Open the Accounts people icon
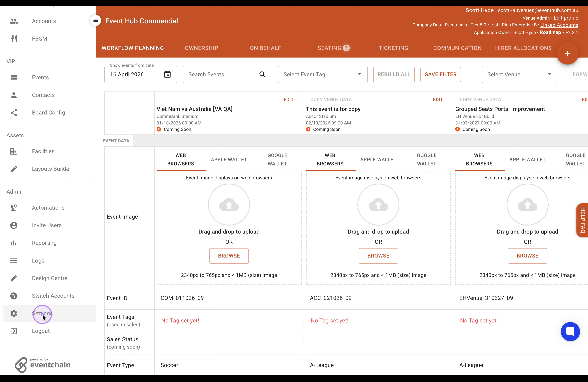The height and width of the screenshot is (382, 588). 14,21
